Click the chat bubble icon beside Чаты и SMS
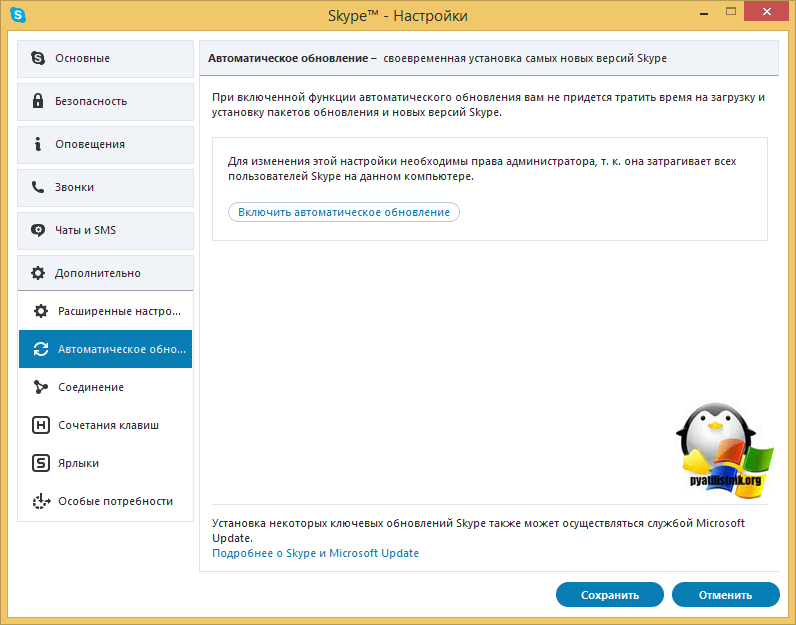This screenshot has height=625, width=796. [x=38, y=230]
